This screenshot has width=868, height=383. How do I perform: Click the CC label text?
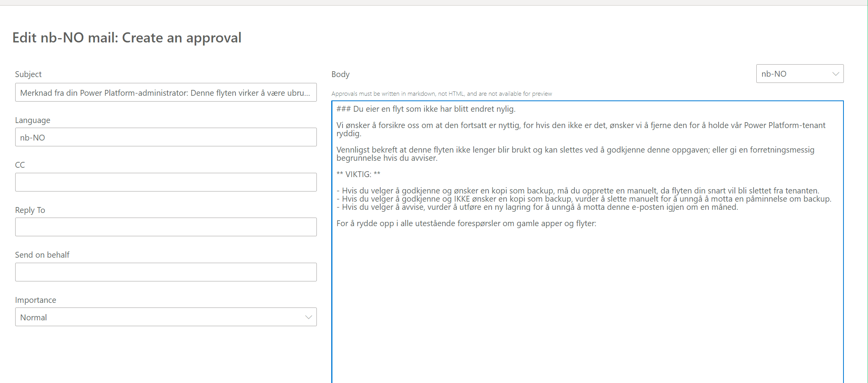click(x=19, y=165)
